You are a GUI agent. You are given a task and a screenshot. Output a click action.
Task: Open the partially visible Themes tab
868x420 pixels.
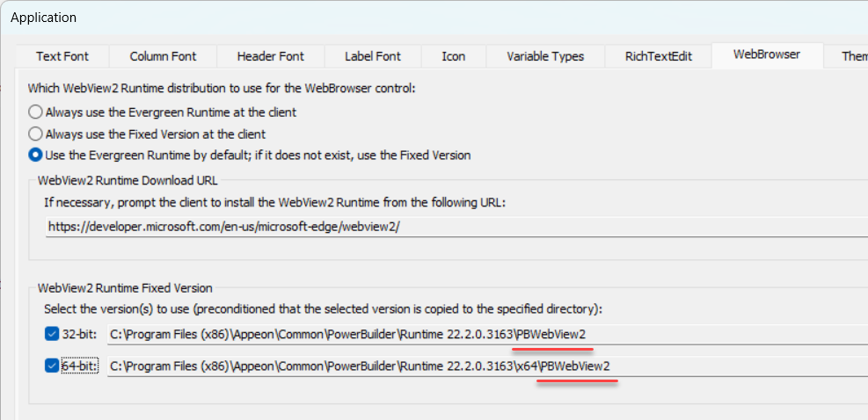[x=851, y=56]
